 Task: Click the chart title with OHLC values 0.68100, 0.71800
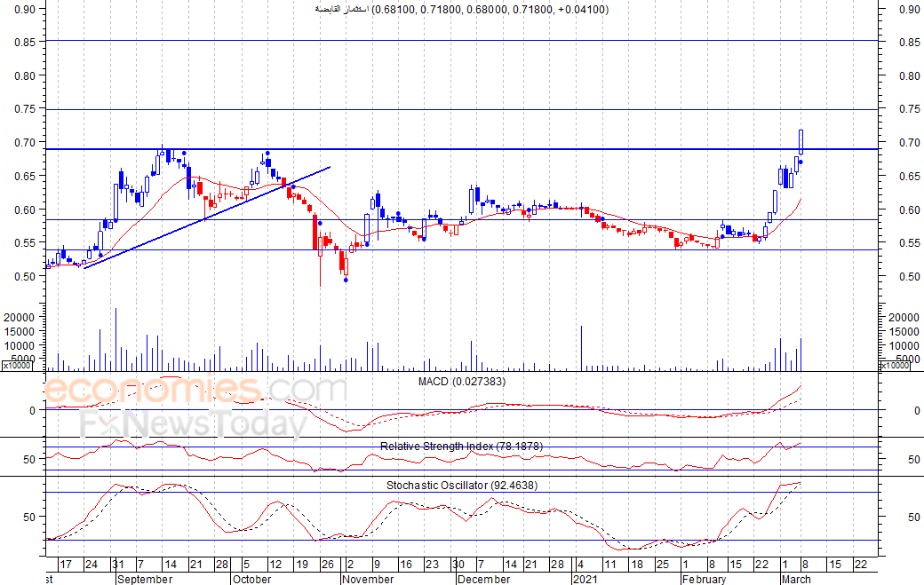coord(462,10)
